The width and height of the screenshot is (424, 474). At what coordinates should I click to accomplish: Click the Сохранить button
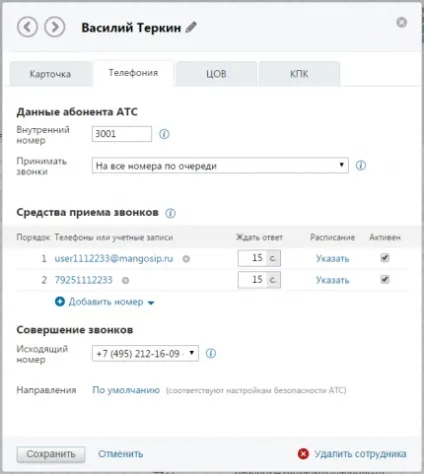point(51,454)
